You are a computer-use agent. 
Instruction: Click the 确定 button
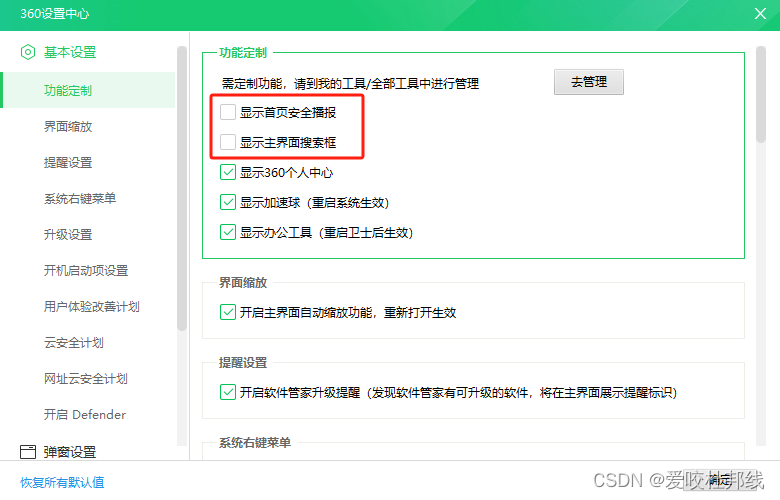click(x=719, y=480)
